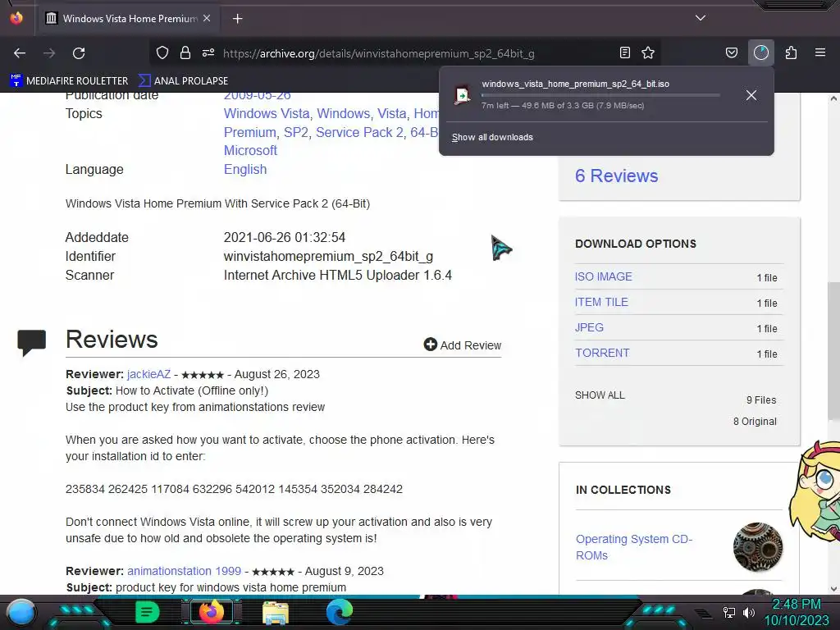Save page to Pocket
840x630 pixels.
point(732,53)
